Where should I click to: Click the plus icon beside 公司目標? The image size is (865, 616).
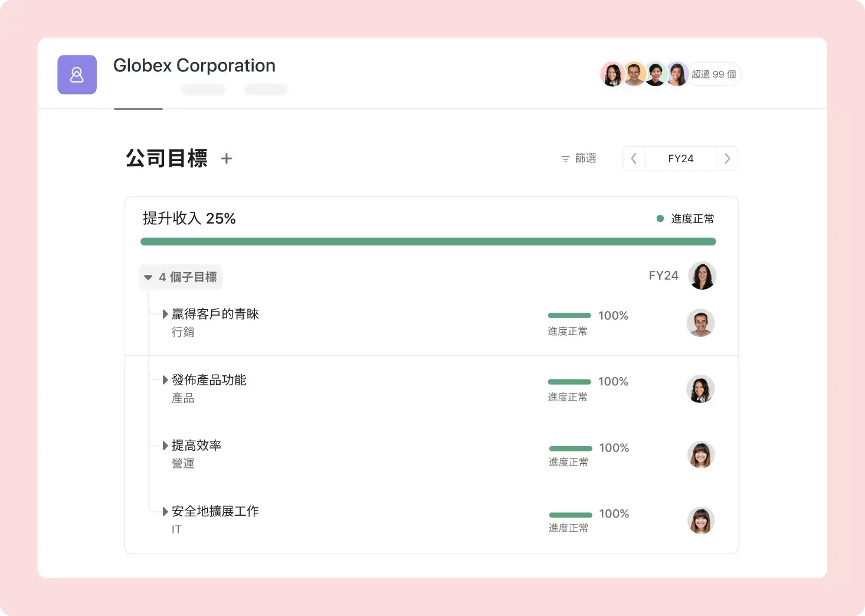[x=227, y=159]
